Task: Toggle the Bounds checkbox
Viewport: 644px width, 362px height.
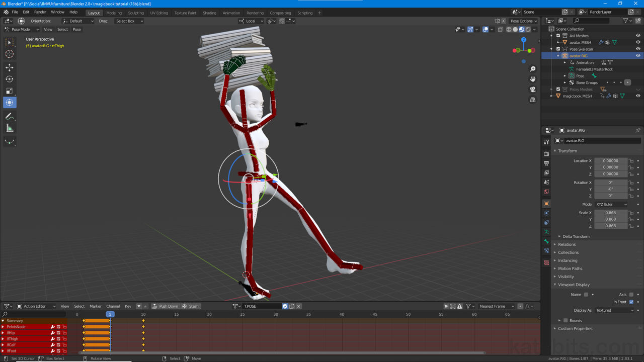Action: pos(566,320)
